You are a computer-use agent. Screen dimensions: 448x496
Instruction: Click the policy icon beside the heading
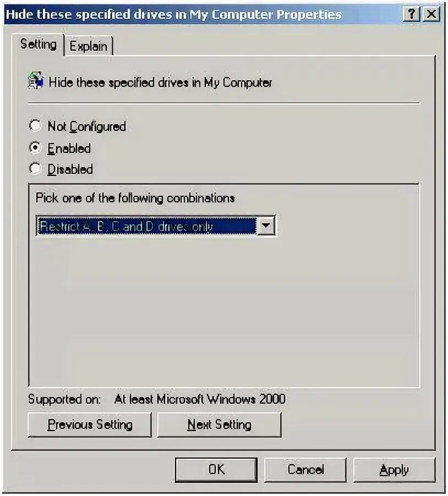36,81
